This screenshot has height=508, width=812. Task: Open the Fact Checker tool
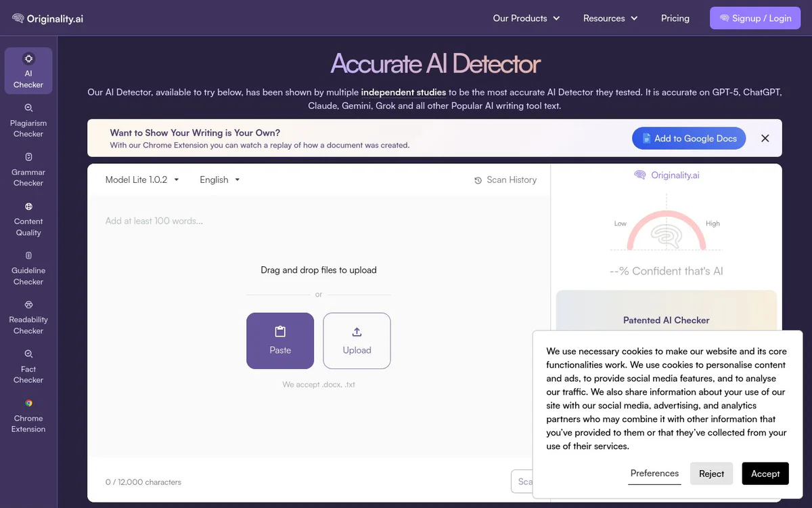[28, 366]
